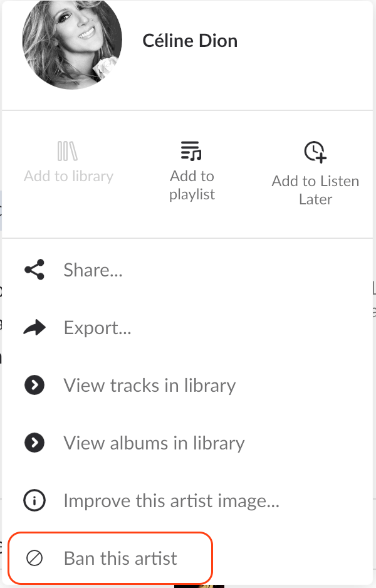The width and height of the screenshot is (376, 588).
Task: Open the Share... menu entry
Action: pyautogui.click(x=93, y=270)
